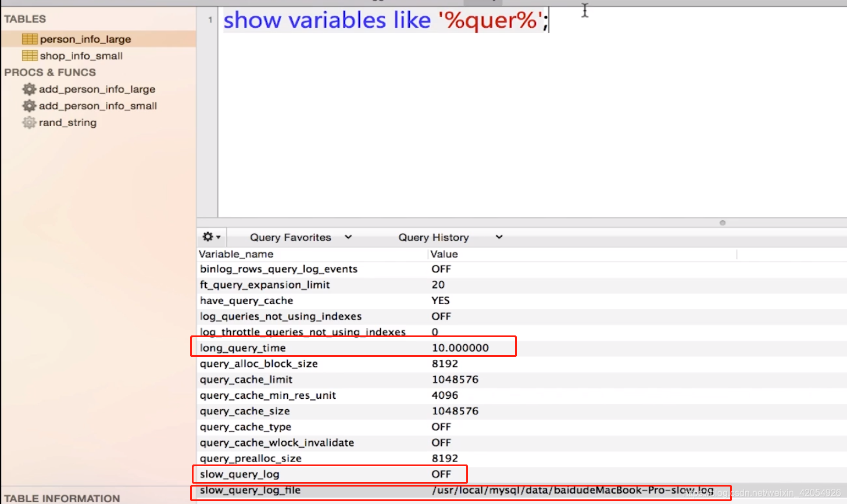847x504 pixels.
Task: Click the value 20 for ft_query_expansion_limit
Action: coord(438,285)
